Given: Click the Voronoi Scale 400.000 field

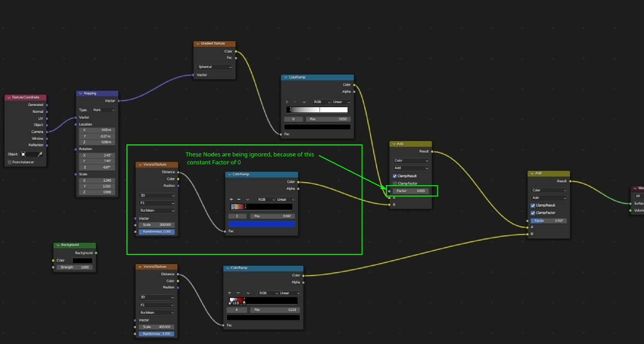Looking at the screenshot, I should (157, 327).
